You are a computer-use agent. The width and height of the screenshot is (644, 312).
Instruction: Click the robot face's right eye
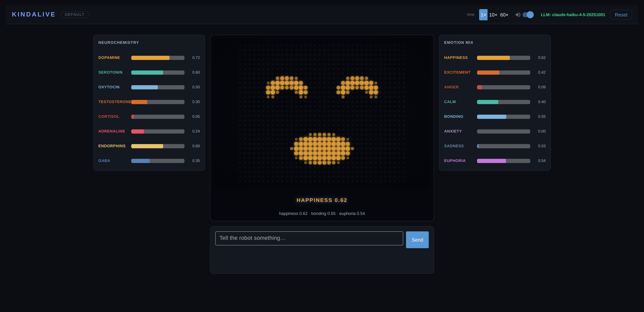click(x=357, y=87)
